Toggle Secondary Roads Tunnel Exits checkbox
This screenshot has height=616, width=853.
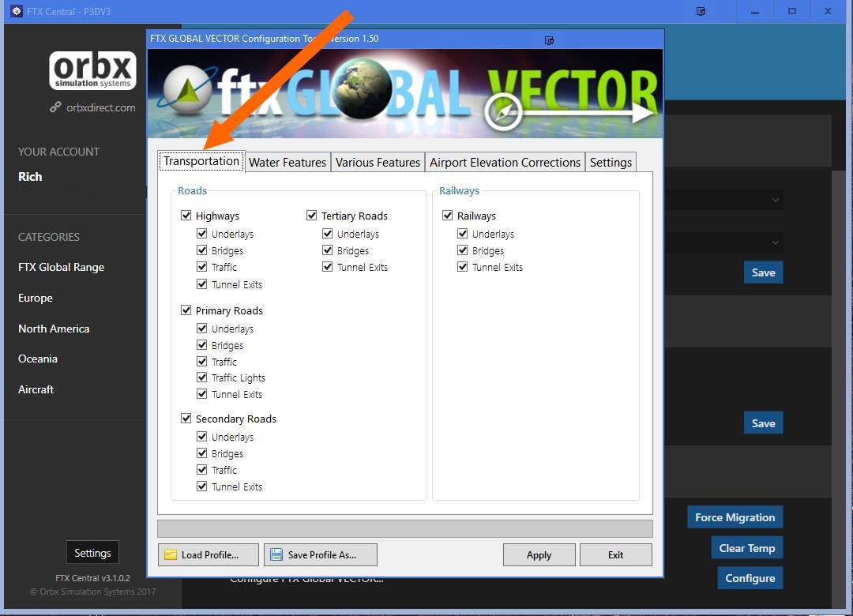(x=202, y=486)
